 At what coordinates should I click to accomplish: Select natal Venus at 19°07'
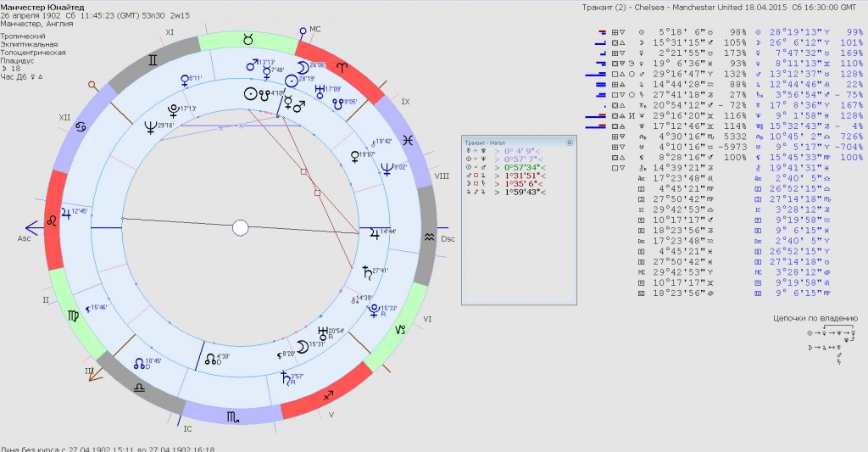tap(355, 157)
